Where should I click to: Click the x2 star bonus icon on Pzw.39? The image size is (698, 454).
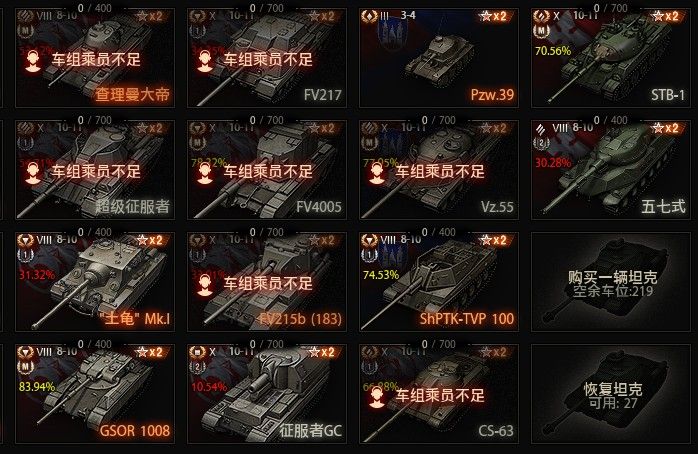(x=494, y=16)
